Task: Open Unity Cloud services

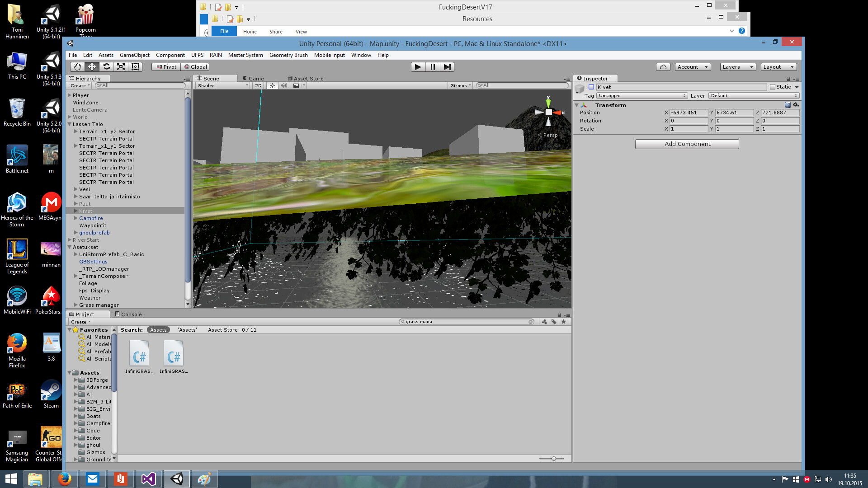Action: coord(663,66)
